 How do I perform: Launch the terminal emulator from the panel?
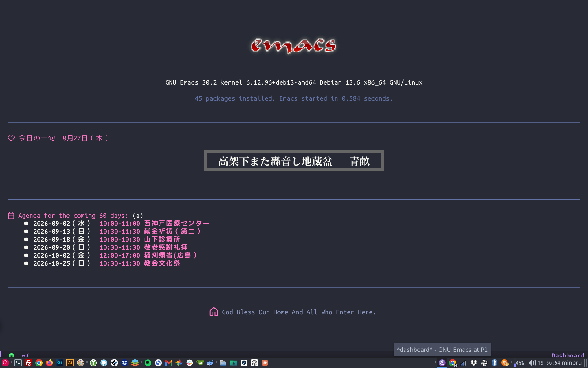(18, 363)
